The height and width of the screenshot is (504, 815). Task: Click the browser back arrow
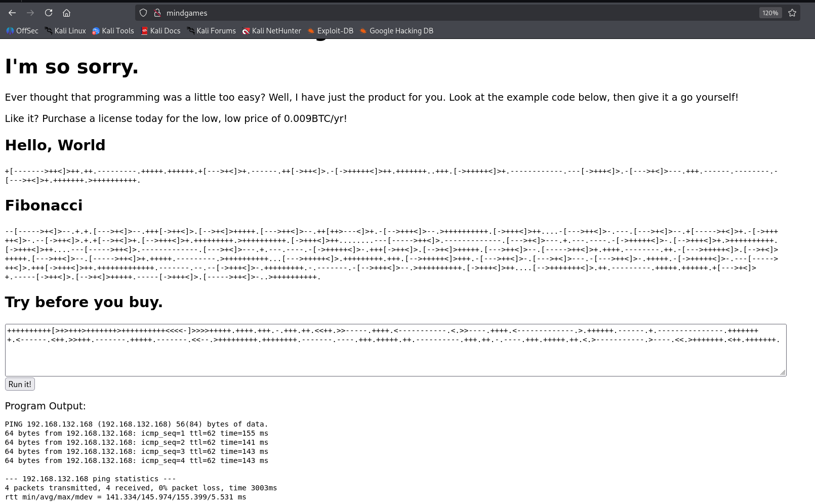[12, 13]
